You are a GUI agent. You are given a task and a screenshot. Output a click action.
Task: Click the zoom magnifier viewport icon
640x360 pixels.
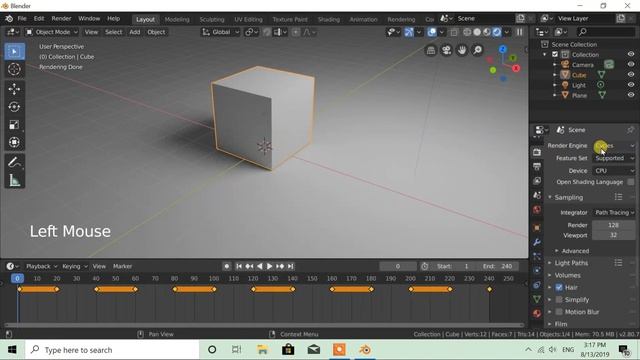coord(477,50)
